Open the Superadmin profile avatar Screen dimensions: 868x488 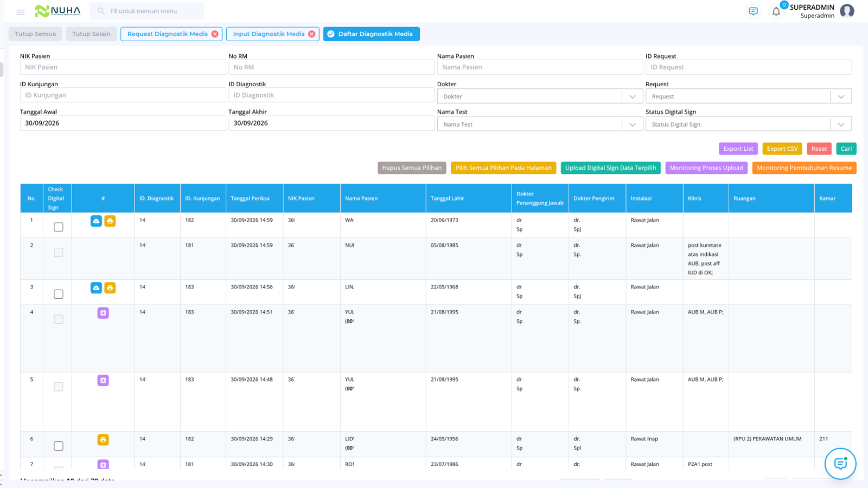[847, 11]
